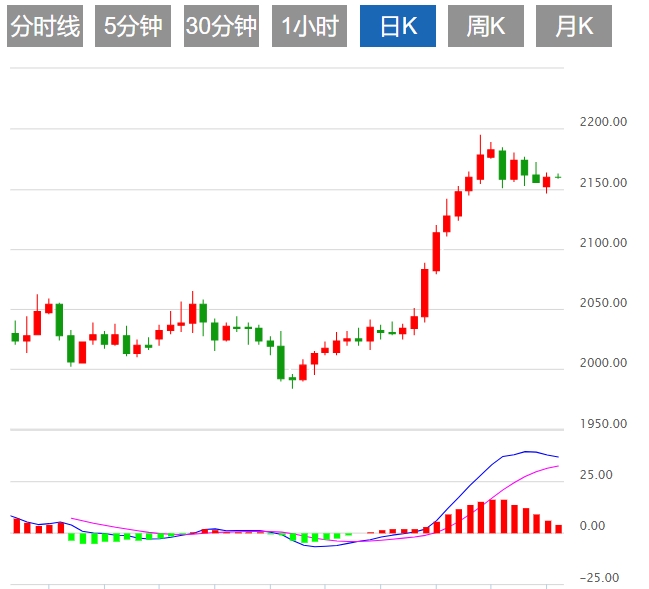
Task: Select the last candlestick on the right
Action: [558, 176]
